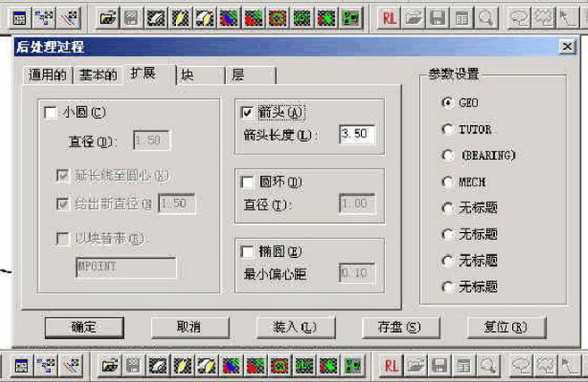Open the 扩展 tab
Screen dimensions: 588x382
tap(149, 74)
